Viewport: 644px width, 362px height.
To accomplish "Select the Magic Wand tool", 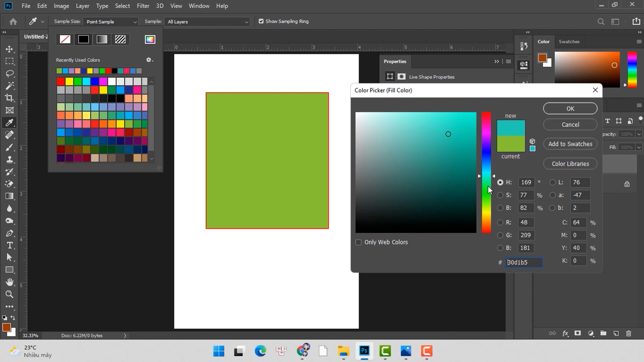I will click(x=9, y=86).
